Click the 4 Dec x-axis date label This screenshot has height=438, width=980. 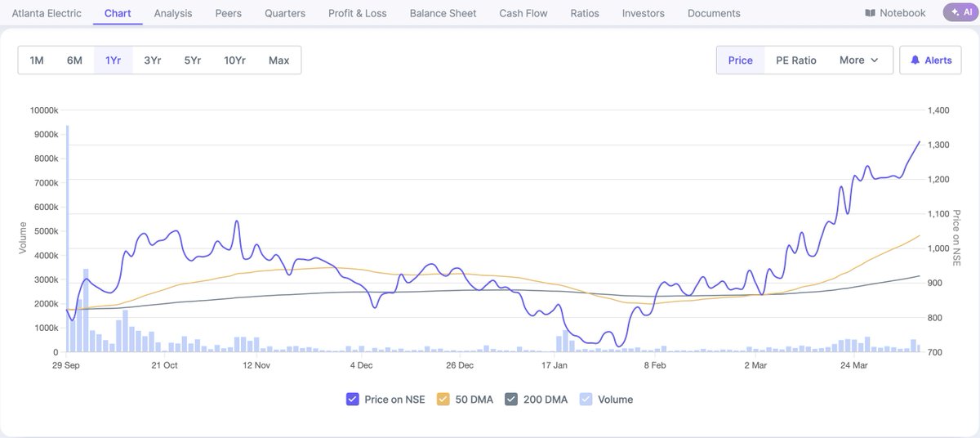[360, 365]
